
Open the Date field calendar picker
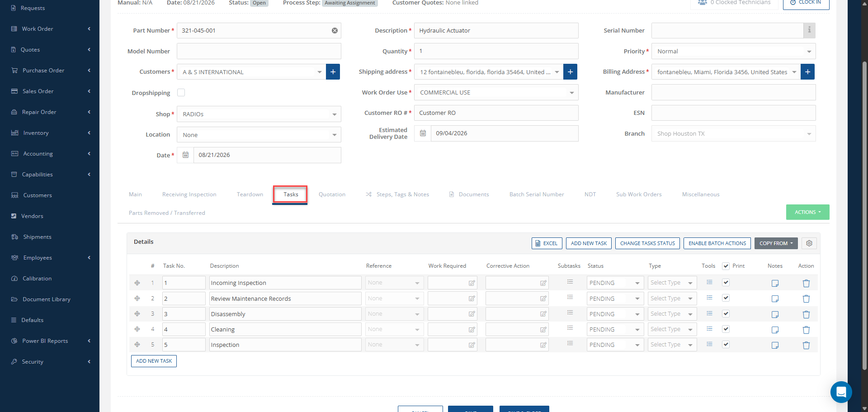tap(185, 155)
